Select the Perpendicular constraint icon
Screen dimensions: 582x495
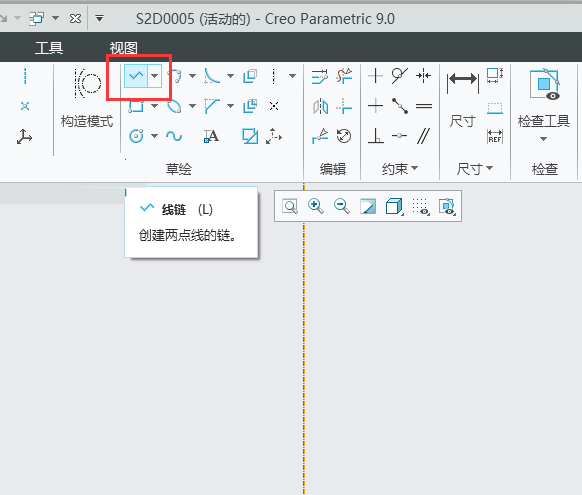[376, 136]
